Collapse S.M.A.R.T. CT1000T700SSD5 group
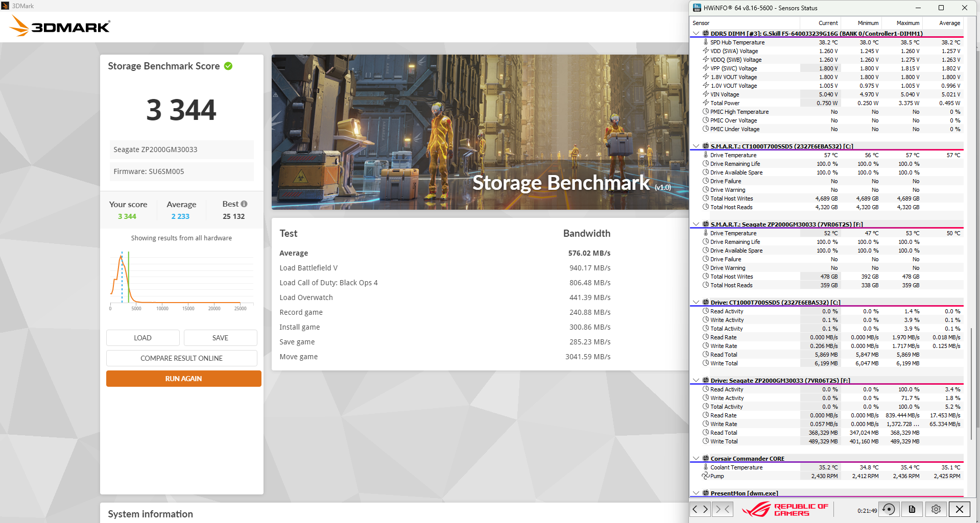This screenshot has width=980, height=523. click(x=696, y=146)
